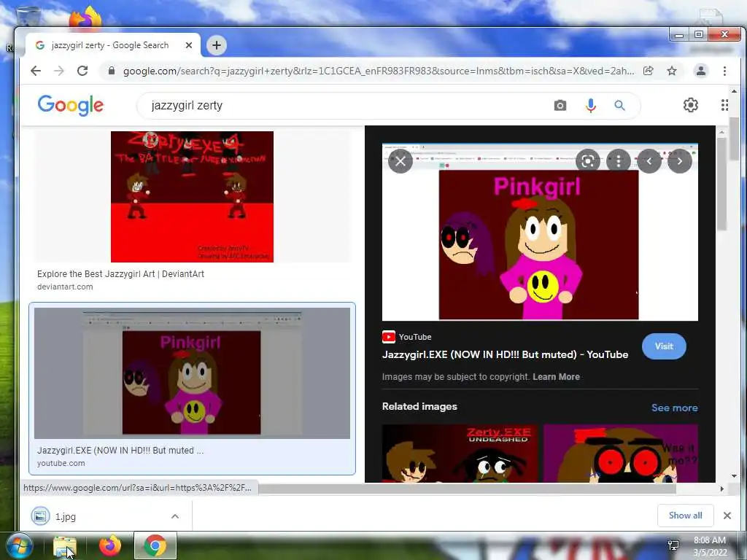Reload the current page
Screen dimensions: 747x560
point(82,71)
